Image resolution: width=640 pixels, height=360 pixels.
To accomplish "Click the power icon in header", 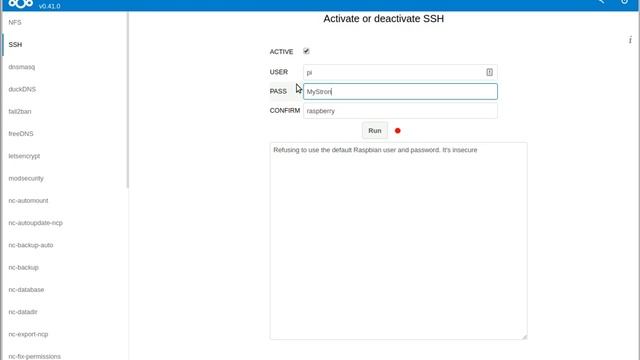I will click(624, 2).
